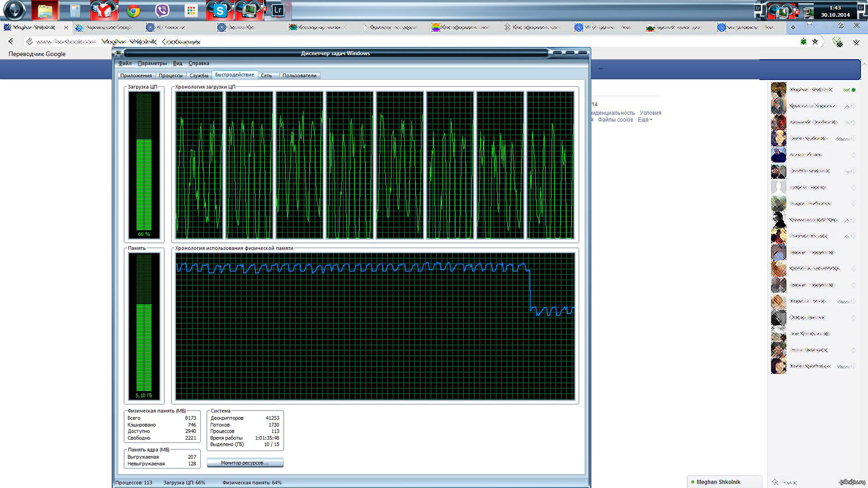Open the file explorer folder icon
Image resolution: width=868 pixels, height=488 pixels.
click(45, 10)
